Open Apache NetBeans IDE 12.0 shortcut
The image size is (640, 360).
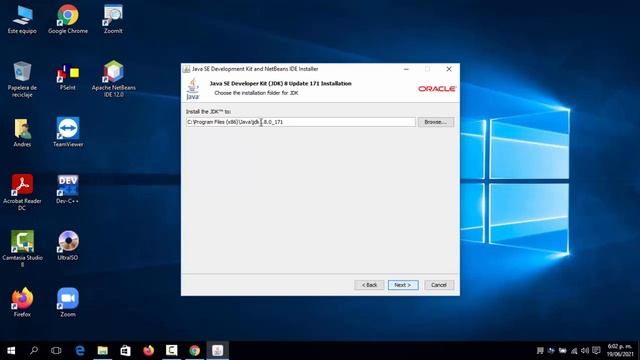click(x=113, y=79)
